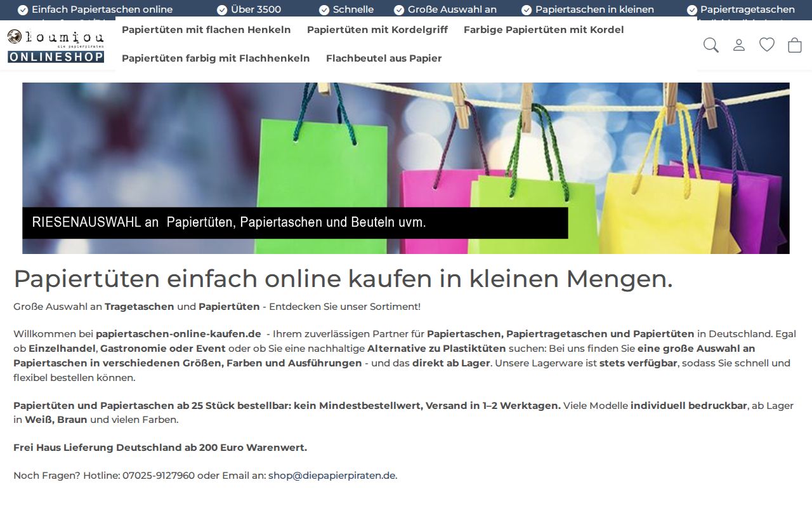Viewport: 812px width, 508px height.
Task: Click 'Einfach Papiertaschen online' top bar text
Action: tap(102, 10)
